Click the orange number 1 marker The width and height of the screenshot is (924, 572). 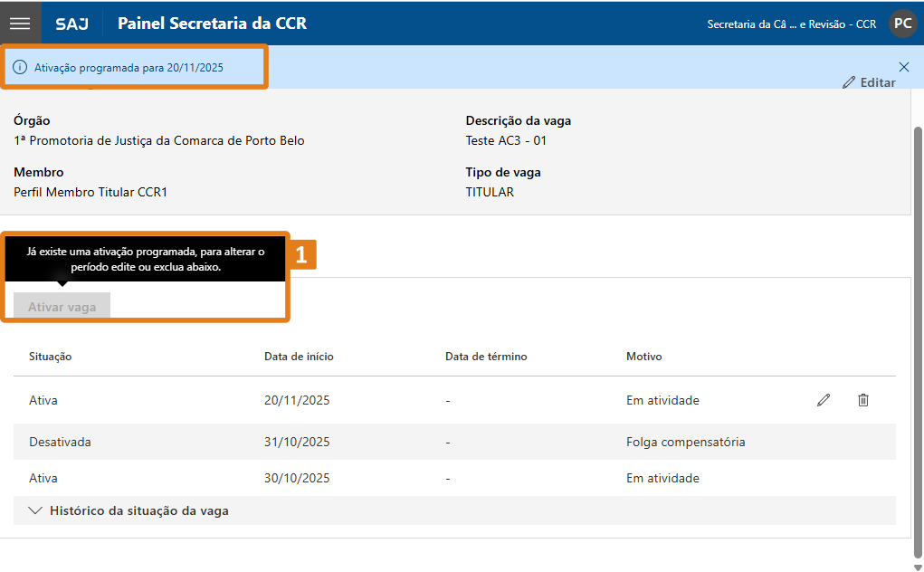(302, 254)
